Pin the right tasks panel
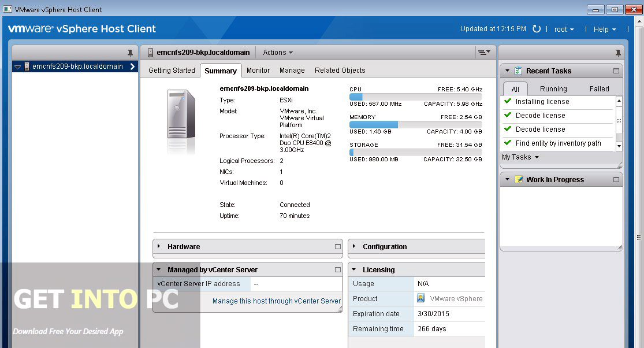 click(x=617, y=53)
